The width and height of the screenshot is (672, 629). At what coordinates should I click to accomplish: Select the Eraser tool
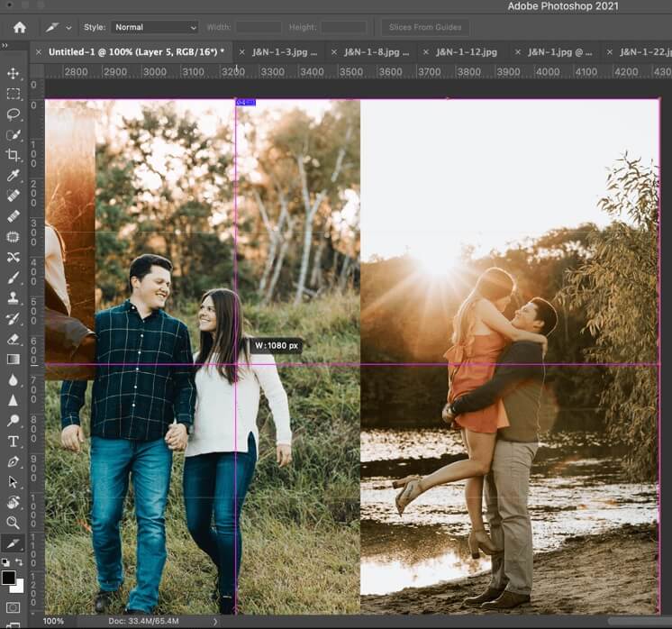point(14,339)
